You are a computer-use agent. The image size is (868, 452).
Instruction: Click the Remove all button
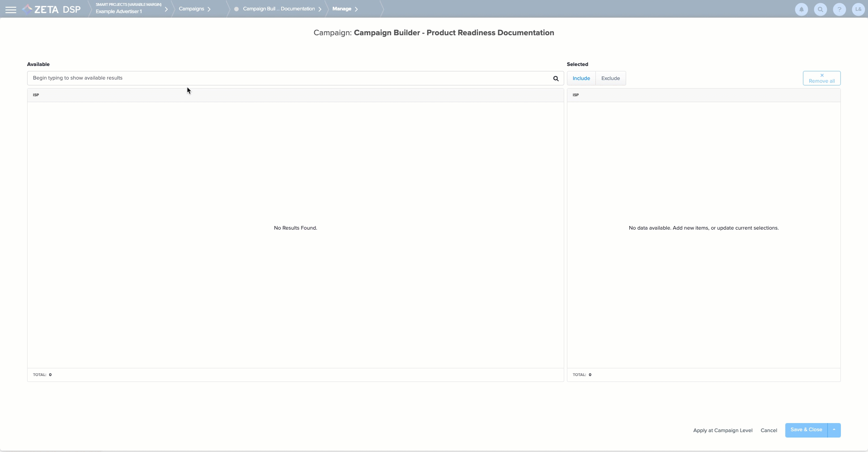point(821,78)
